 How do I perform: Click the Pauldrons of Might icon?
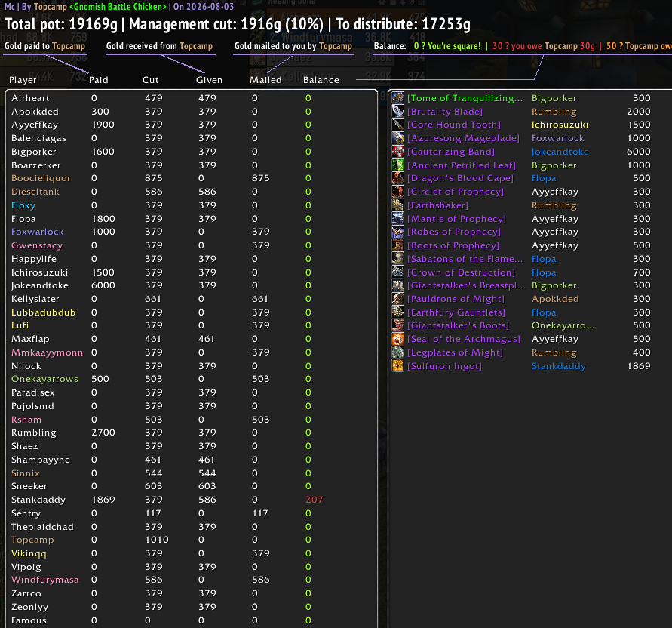tap(397, 299)
